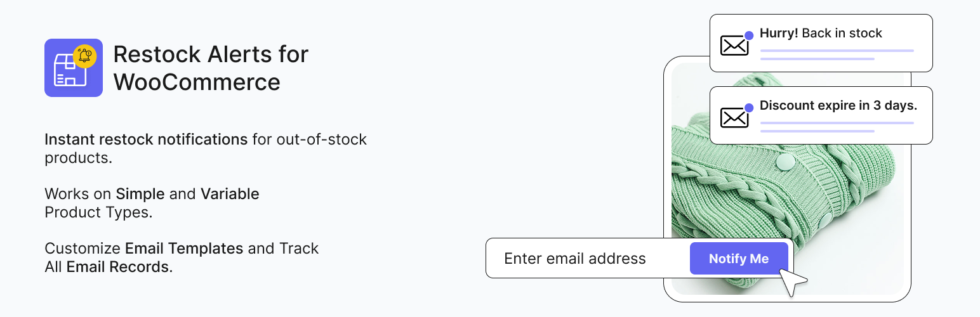The image size is (980, 317).
Task: Click the "Restock Alerts for WooCommerce" title
Action: 210,68
